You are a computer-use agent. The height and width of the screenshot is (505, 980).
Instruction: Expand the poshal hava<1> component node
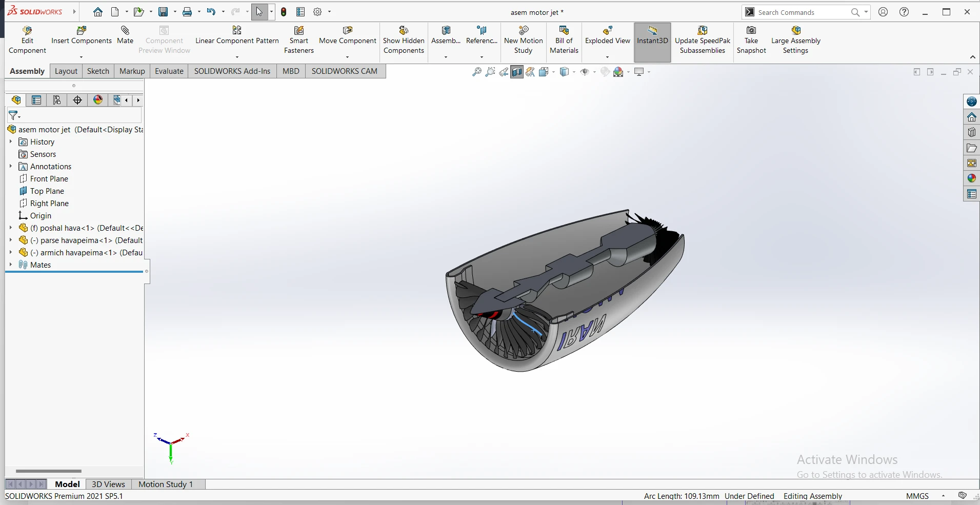[11, 228]
